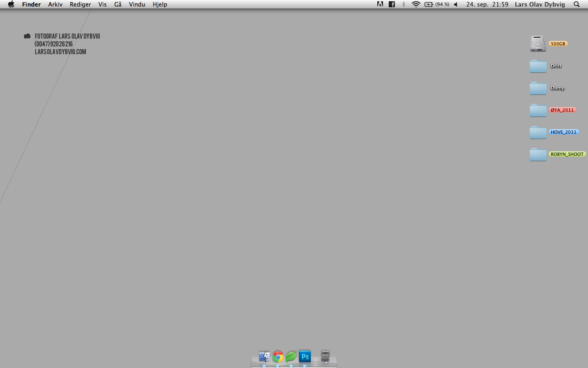Click the Adobe menu bar icon
588x368 pixels.
[380, 4]
